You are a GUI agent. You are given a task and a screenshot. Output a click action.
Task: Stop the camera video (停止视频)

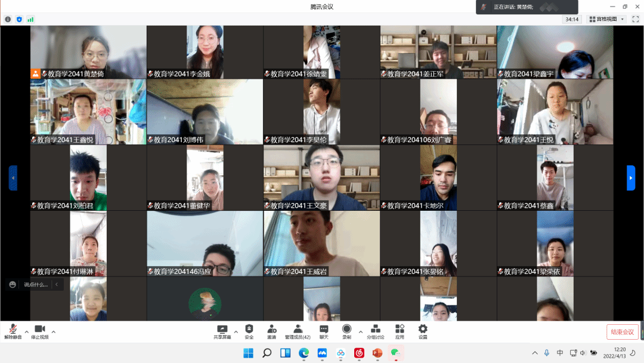(40, 331)
